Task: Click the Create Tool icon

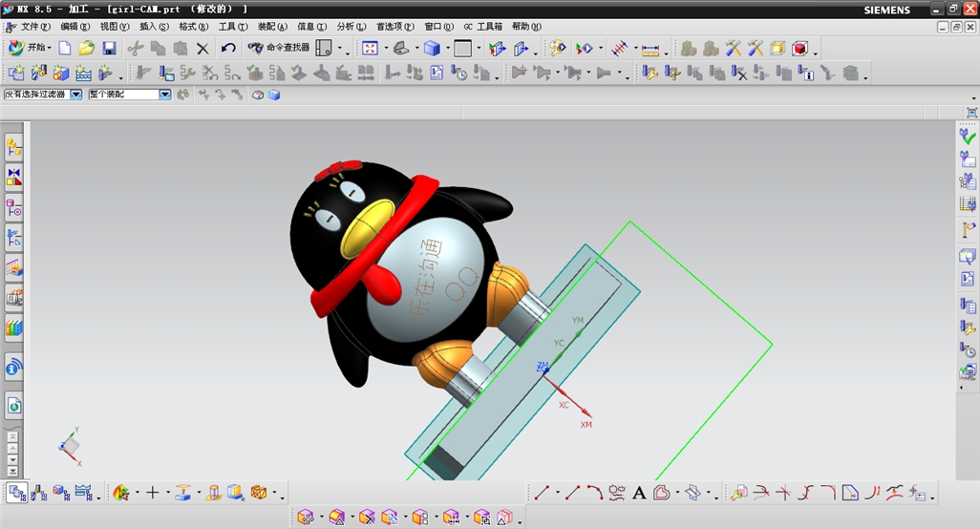Action: coord(38,74)
